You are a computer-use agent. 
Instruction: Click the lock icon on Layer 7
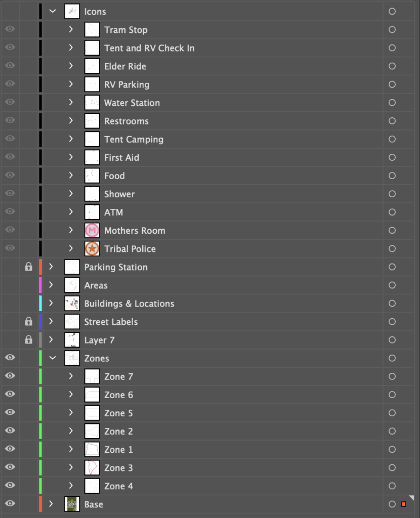(29, 340)
